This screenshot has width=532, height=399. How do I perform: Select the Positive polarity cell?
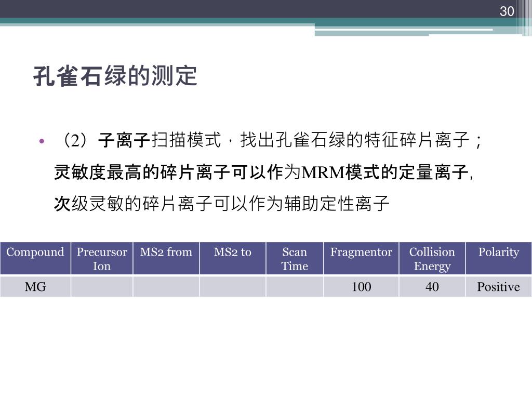tap(498, 287)
